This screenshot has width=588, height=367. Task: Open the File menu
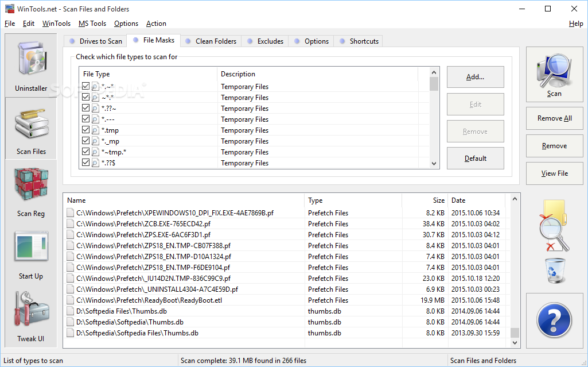click(x=10, y=24)
